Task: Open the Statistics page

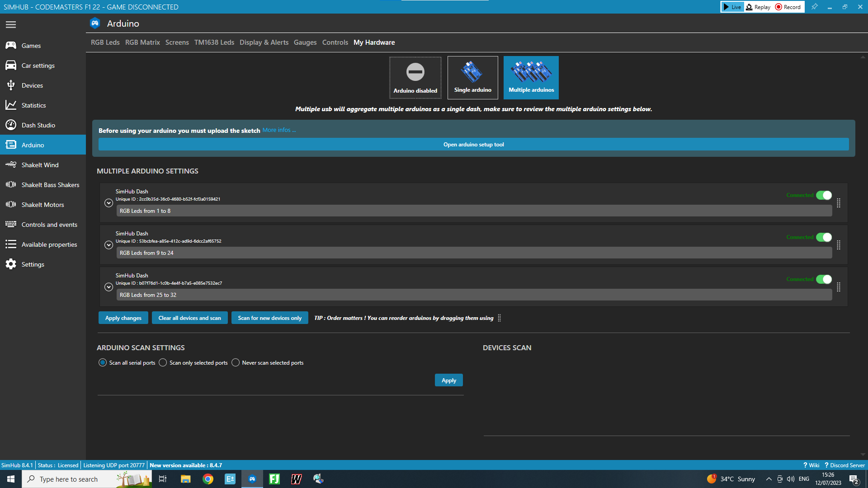Action: click(43, 105)
